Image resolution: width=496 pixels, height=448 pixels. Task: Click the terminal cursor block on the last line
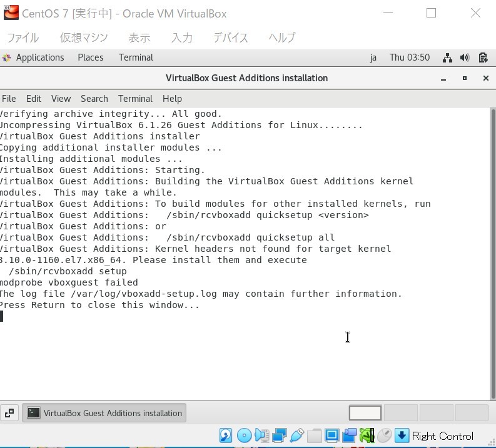2,316
